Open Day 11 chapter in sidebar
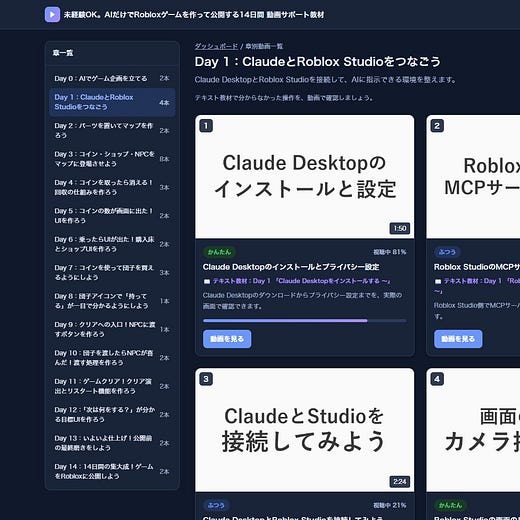 coord(112,386)
